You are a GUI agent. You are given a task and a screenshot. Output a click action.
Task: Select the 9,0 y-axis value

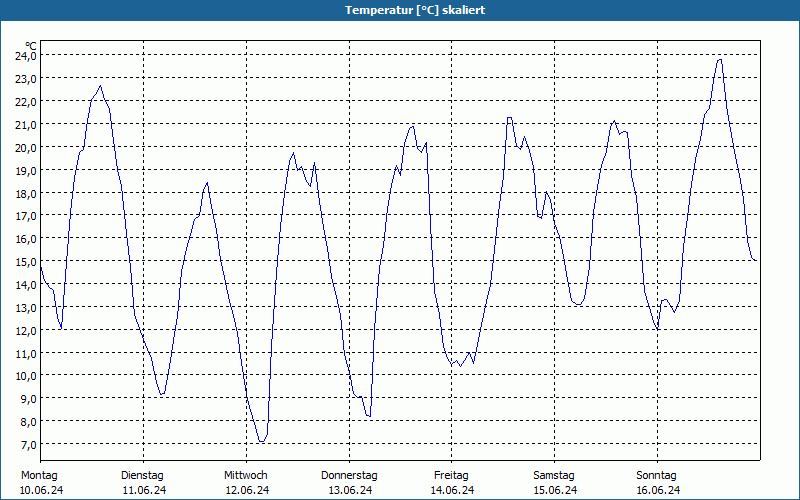pos(29,399)
